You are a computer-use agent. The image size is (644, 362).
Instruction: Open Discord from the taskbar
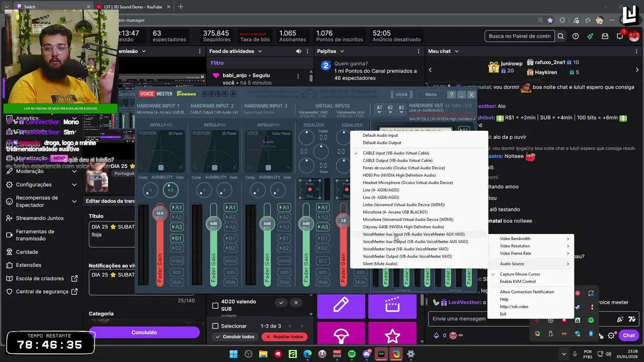tap(367, 354)
